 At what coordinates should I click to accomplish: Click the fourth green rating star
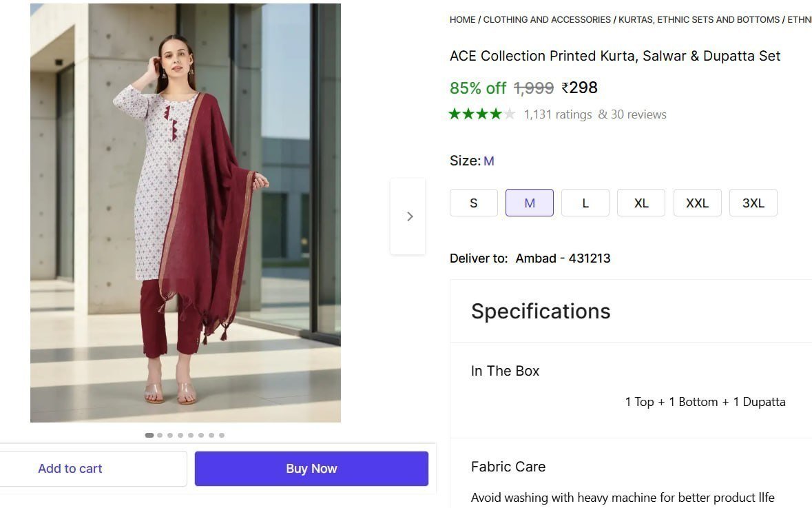point(497,114)
